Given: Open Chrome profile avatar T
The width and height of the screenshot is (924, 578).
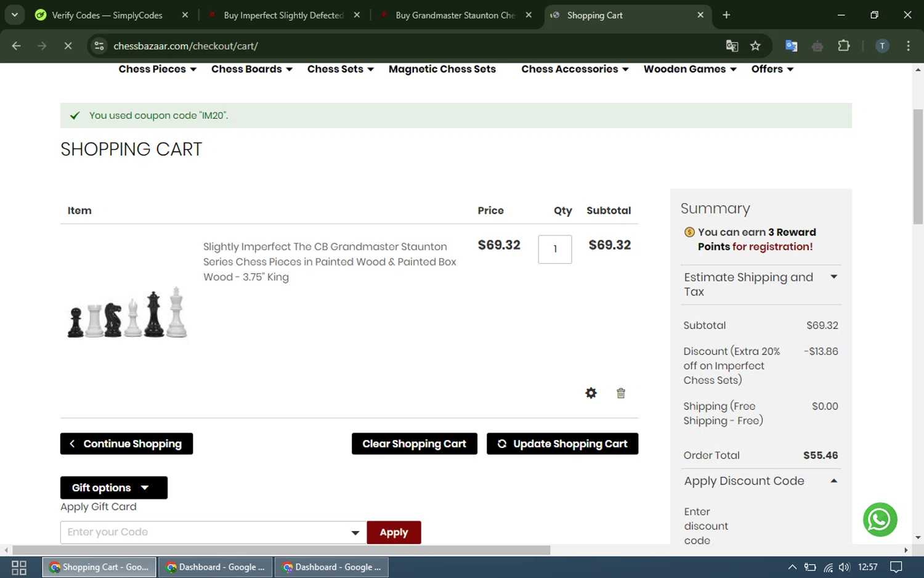Looking at the screenshot, I should (882, 46).
